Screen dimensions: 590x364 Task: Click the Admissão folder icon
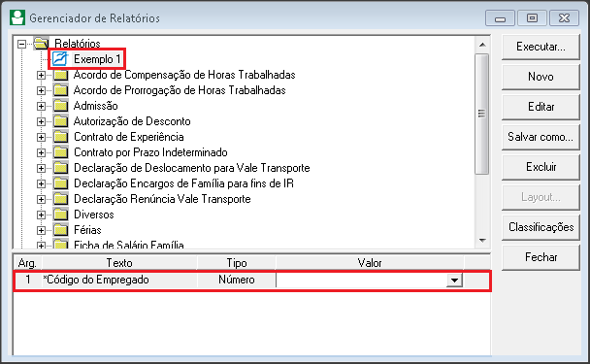[x=60, y=106]
